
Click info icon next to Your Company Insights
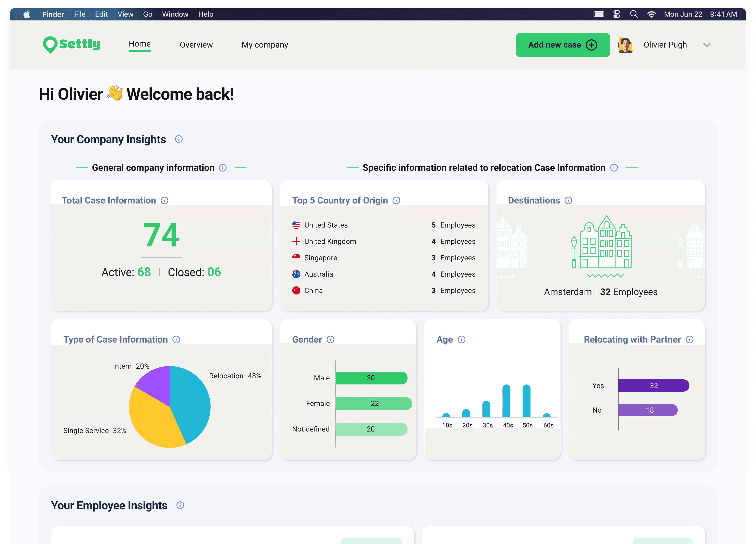pyautogui.click(x=179, y=139)
